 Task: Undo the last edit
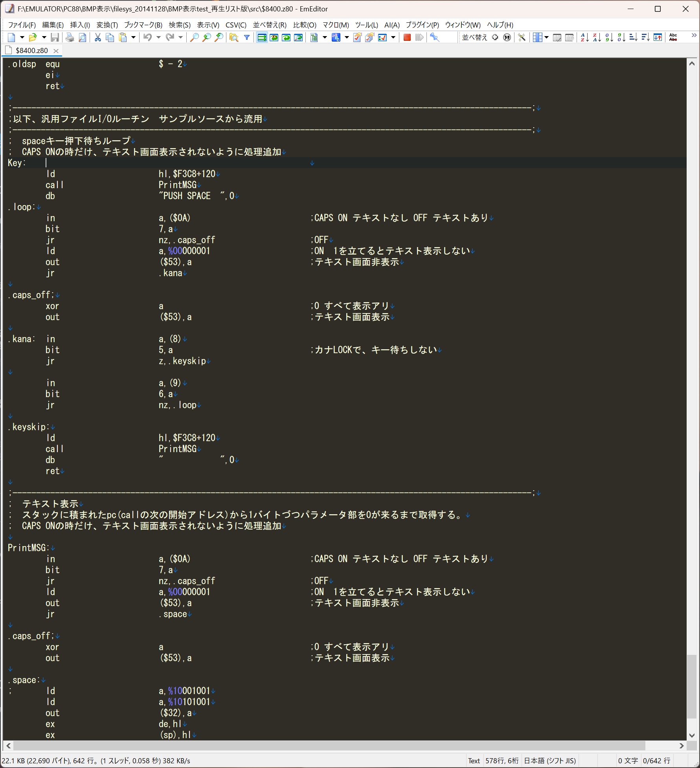click(148, 37)
